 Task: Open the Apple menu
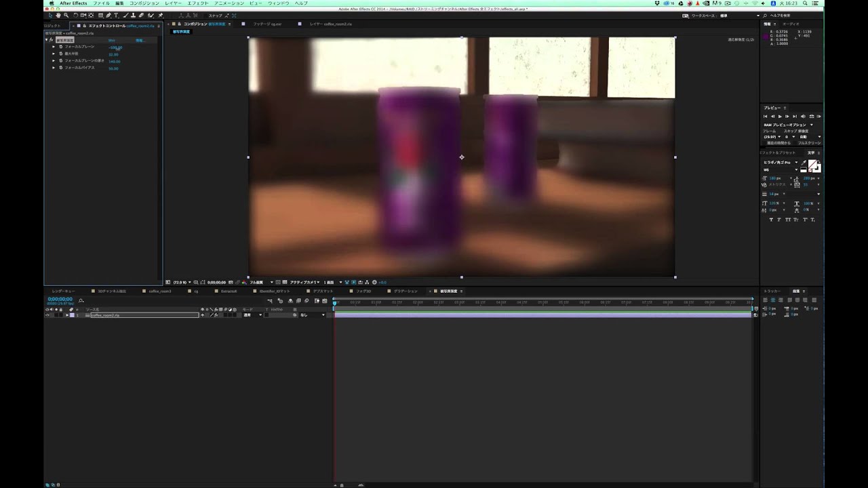click(x=52, y=3)
